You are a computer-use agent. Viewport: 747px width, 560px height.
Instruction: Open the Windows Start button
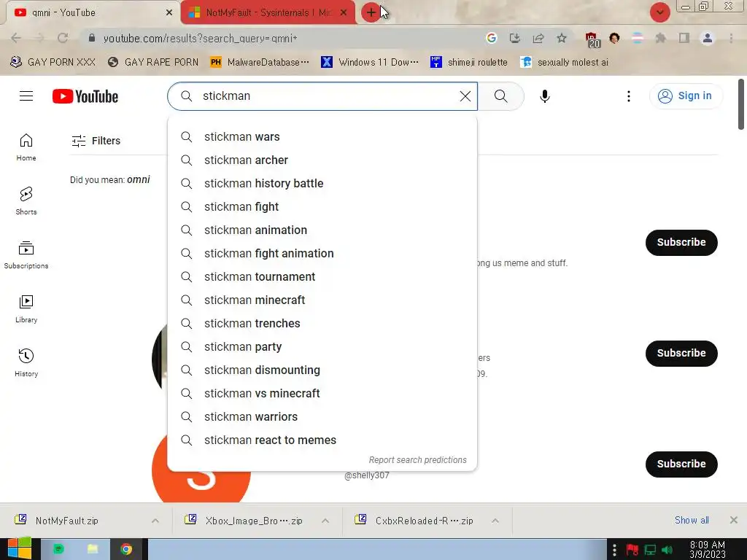(x=20, y=548)
